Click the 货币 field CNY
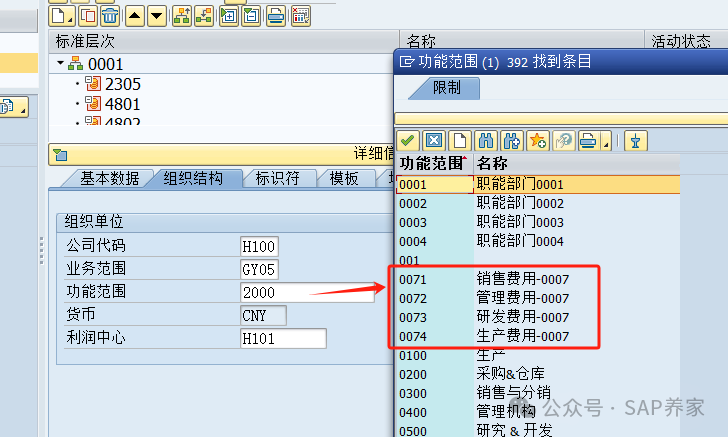 [x=263, y=316]
